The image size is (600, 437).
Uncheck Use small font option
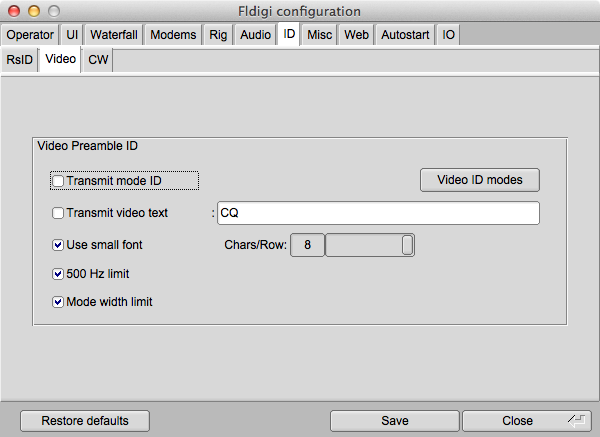pyautogui.click(x=58, y=244)
